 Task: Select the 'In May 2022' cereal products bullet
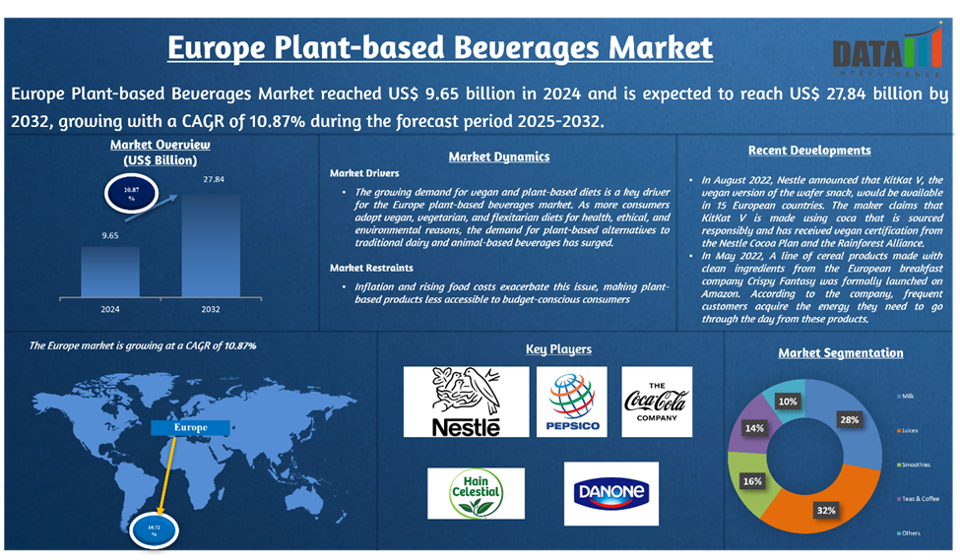click(822, 287)
